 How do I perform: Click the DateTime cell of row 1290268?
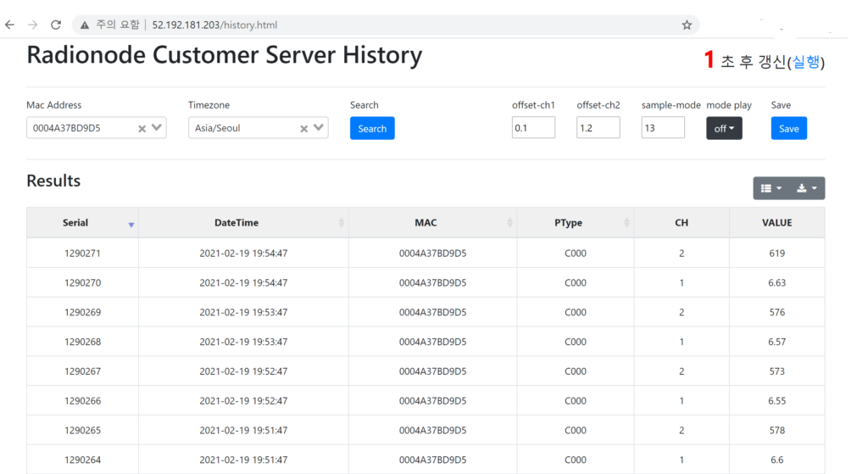pyautogui.click(x=243, y=342)
